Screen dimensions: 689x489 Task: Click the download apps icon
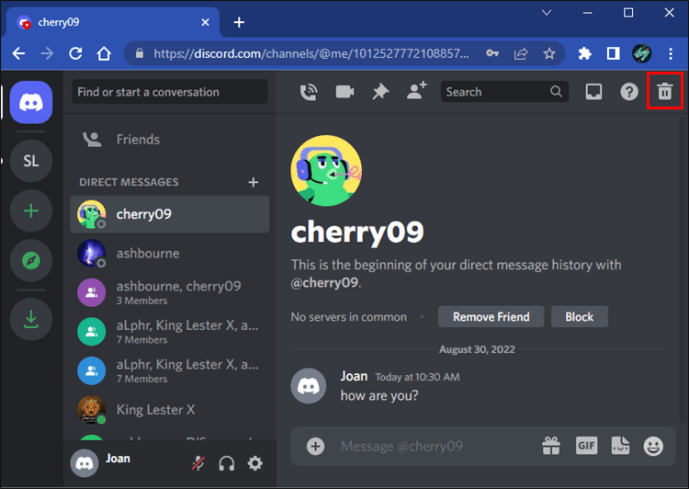coord(31,319)
